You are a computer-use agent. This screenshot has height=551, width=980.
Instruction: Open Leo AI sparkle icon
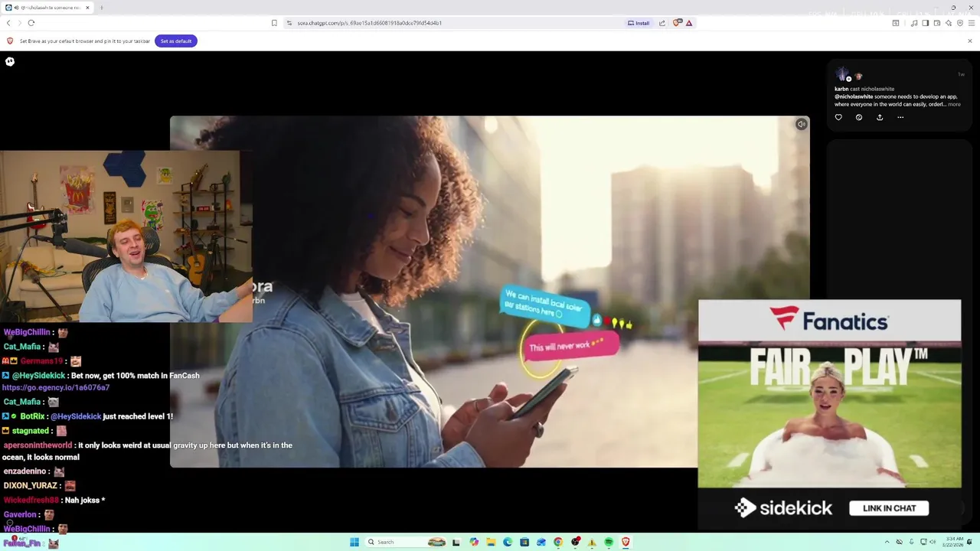click(948, 23)
